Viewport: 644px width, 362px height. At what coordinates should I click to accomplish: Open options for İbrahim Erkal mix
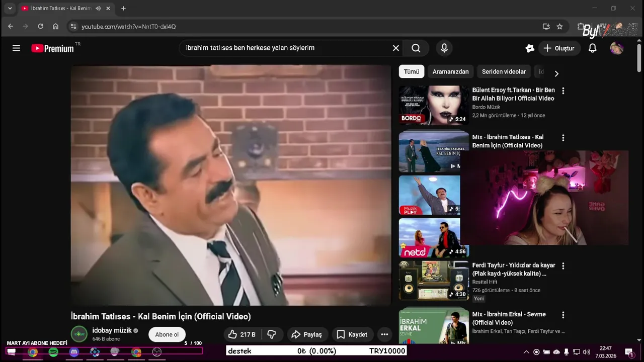pyautogui.click(x=563, y=315)
